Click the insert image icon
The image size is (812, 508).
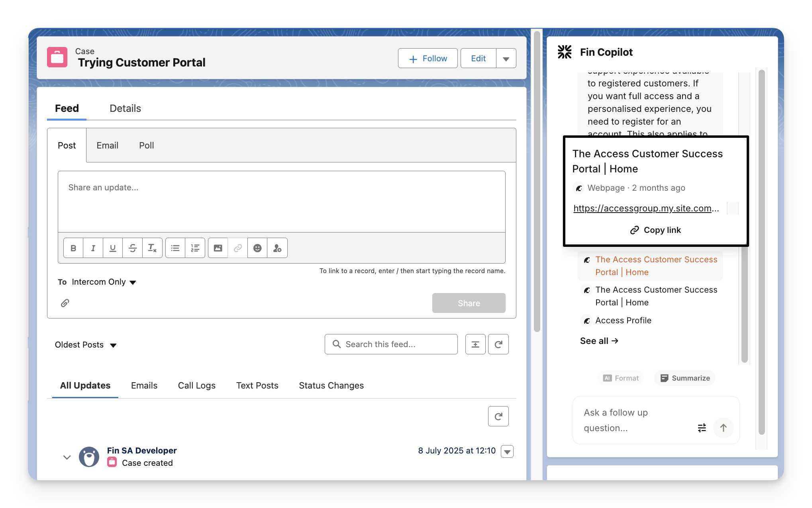(218, 248)
